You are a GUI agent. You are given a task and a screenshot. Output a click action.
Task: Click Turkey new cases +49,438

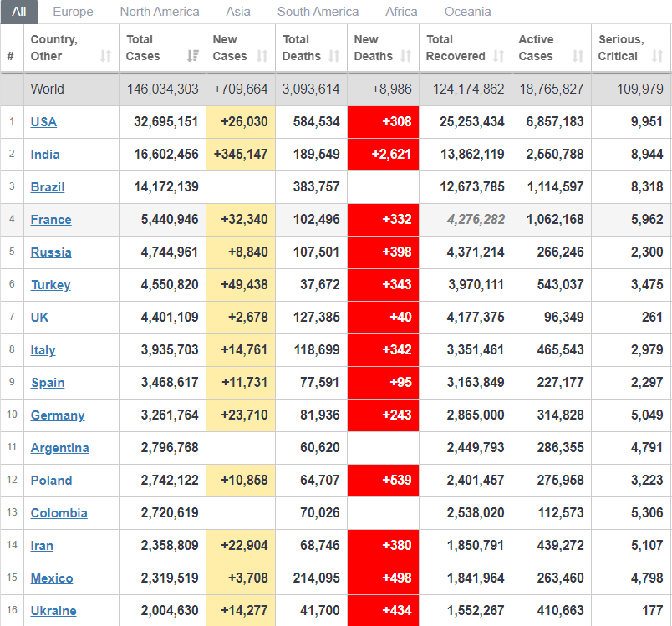coord(244,284)
